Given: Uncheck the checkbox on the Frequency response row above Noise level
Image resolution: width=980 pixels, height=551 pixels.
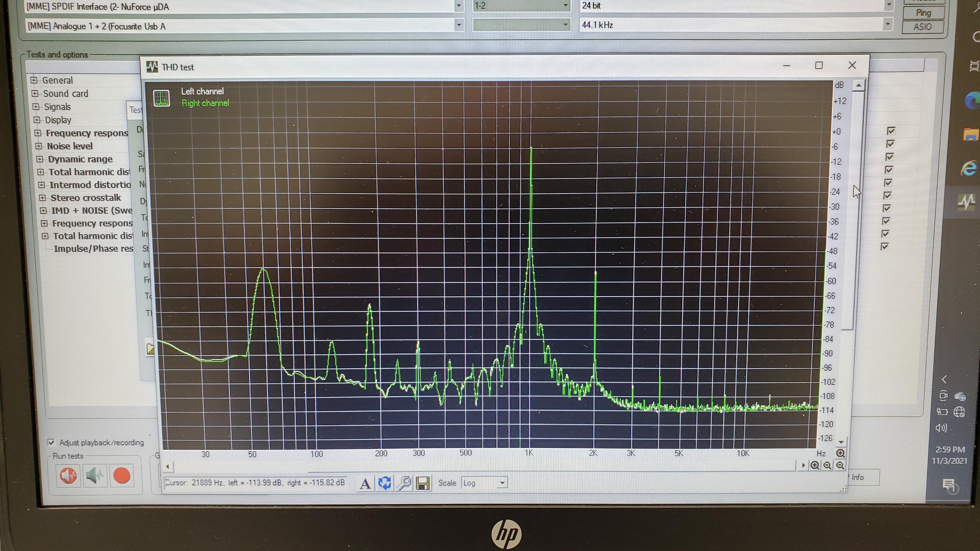Looking at the screenshot, I should (x=891, y=131).
